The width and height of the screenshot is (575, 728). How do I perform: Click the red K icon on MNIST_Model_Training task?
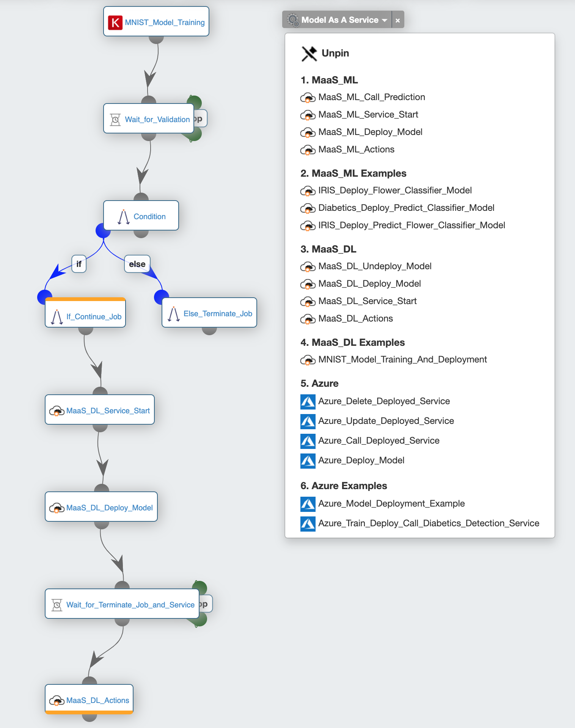point(115,23)
